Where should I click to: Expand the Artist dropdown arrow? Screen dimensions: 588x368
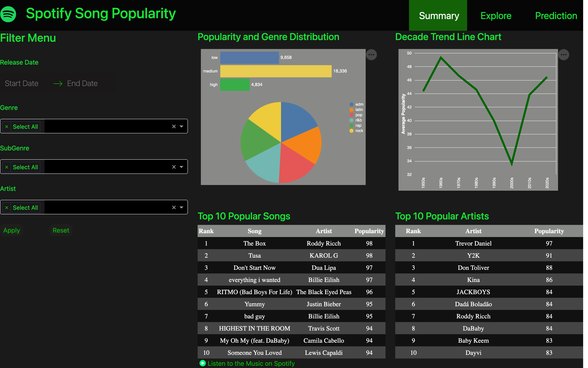(x=181, y=208)
